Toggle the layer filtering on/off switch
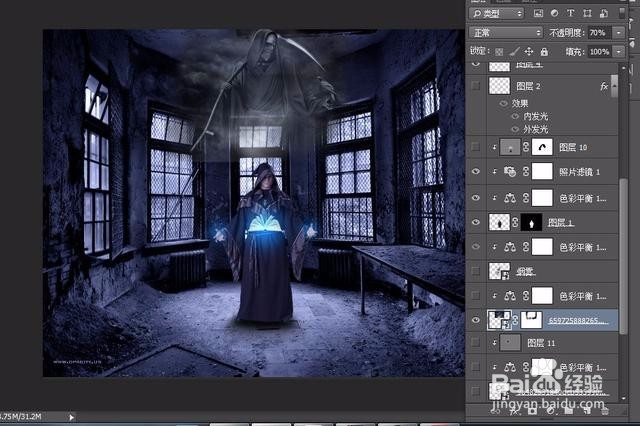 [621, 13]
